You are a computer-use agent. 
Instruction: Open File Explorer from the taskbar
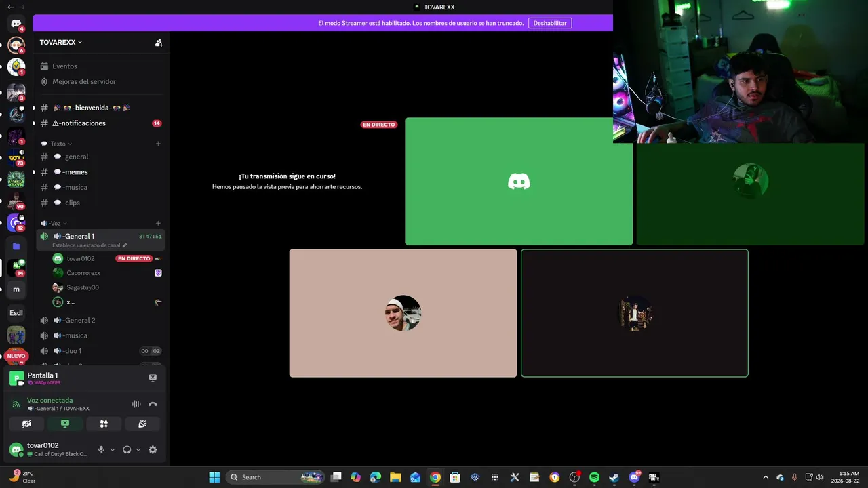pyautogui.click(x=395, y=477)
